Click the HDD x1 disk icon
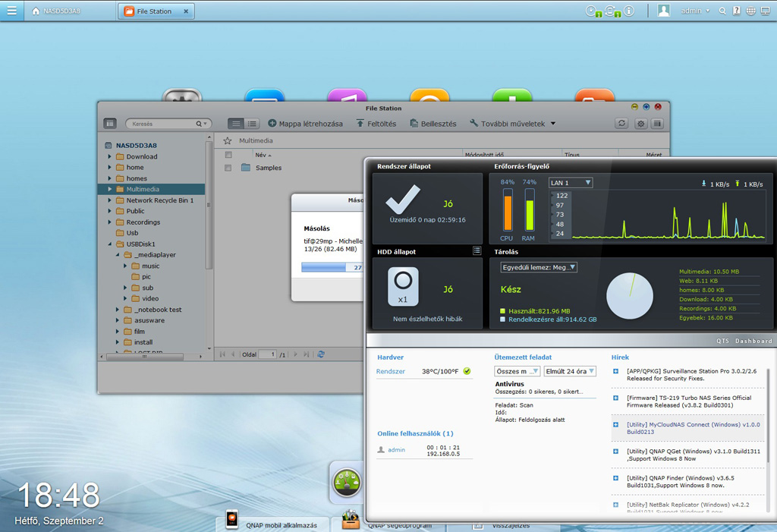 [403, 287]
